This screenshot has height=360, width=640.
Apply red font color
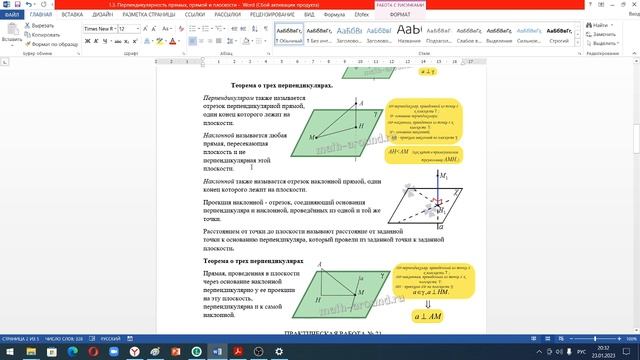pos(173,41)
